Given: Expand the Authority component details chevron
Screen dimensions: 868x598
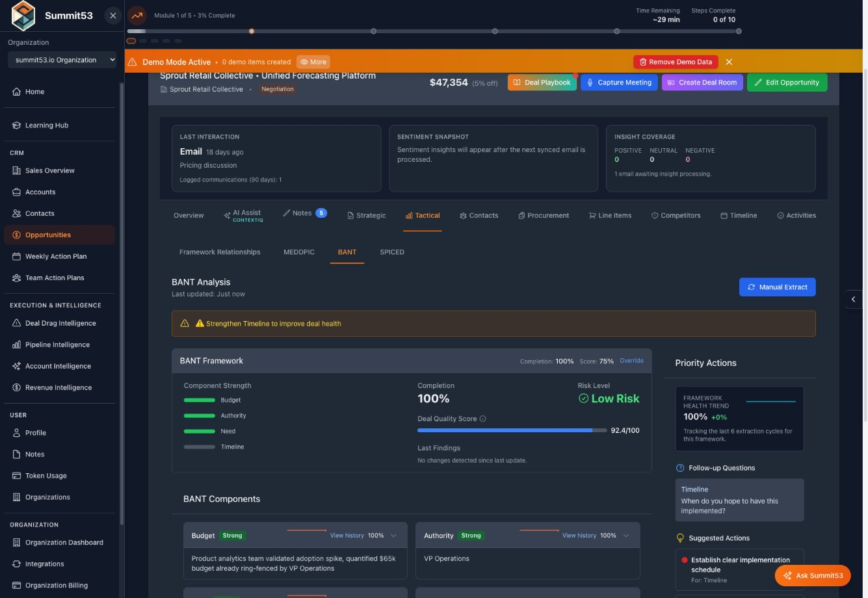Looking at the screenshot, I should [625, 535].
